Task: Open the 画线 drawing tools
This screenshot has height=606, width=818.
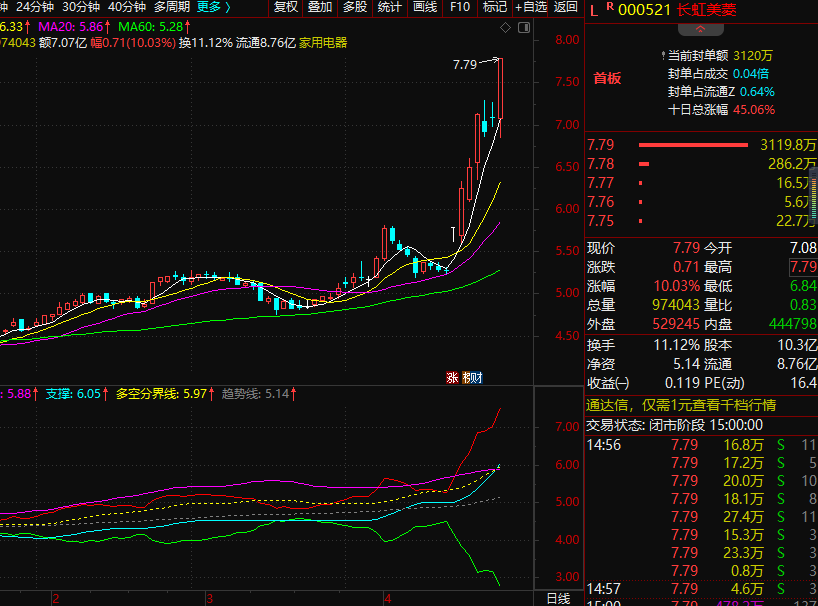Action: coord(425,7)
